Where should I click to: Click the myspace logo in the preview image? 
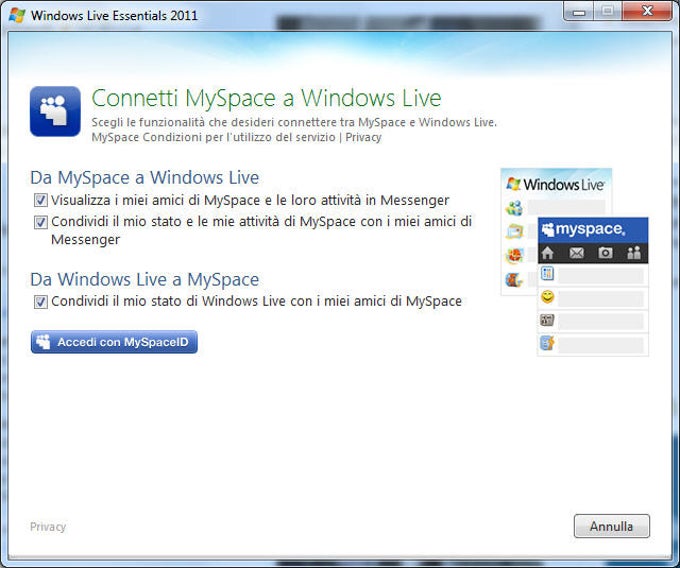click(x=584, y=229)
